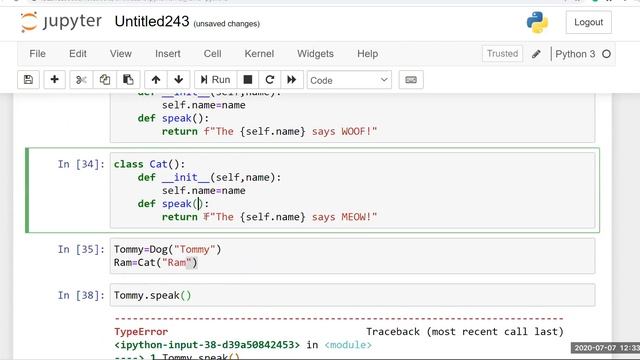This screenshot has height=360, width=640.
Task: Open the View menu
Action: pyautogui.click(x=120, y=54)
